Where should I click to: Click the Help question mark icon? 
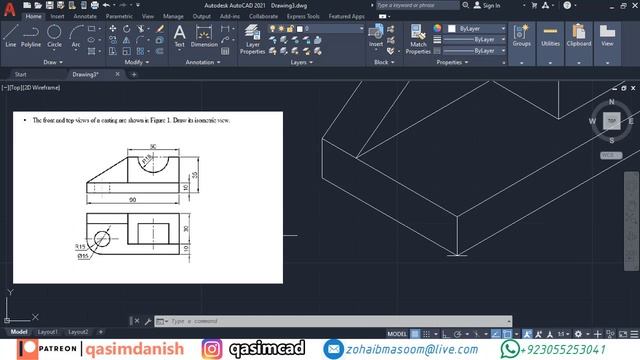coord(567,5)
